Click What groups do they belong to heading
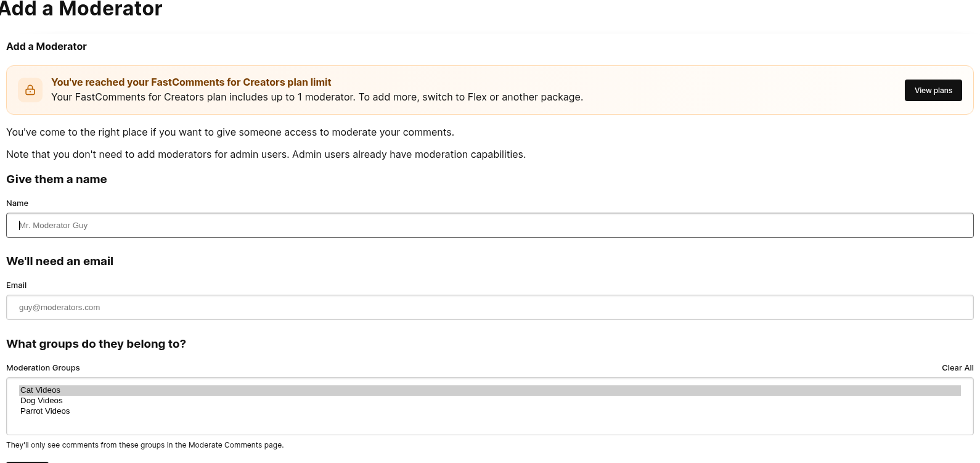 (96, 344)
